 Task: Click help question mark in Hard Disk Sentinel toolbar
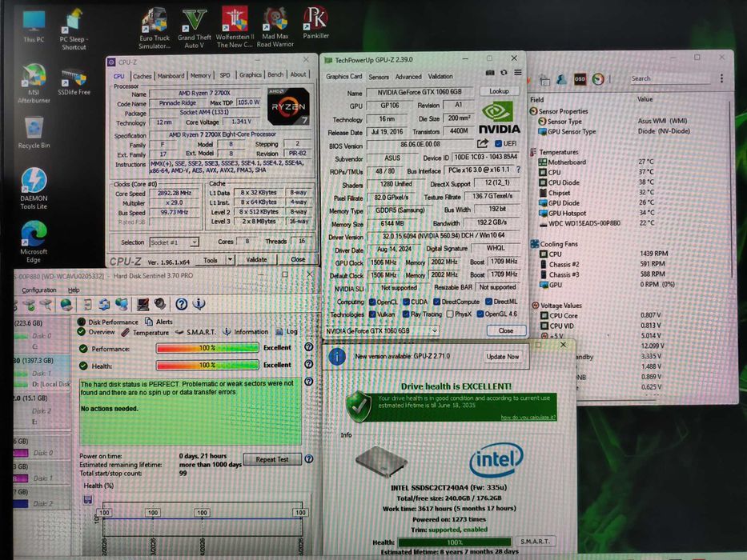[x=181, y=304]
